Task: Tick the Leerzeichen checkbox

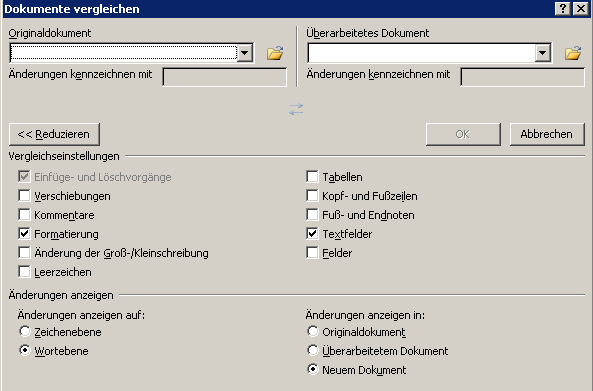Action: [24, 272]
